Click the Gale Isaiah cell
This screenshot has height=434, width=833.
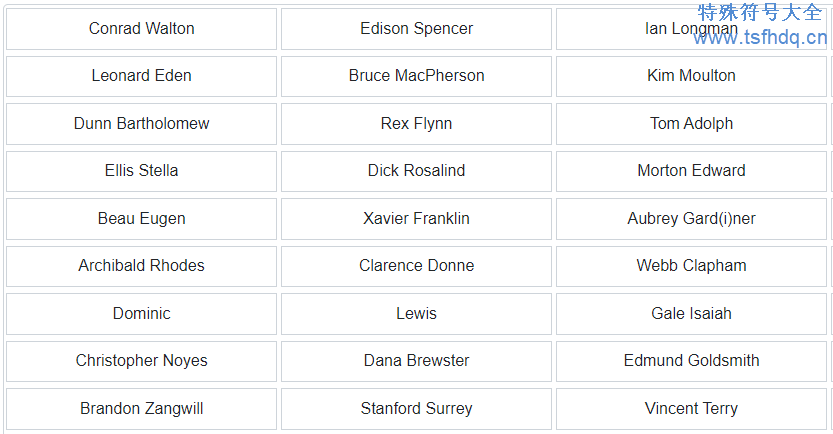tap(691, 314)
